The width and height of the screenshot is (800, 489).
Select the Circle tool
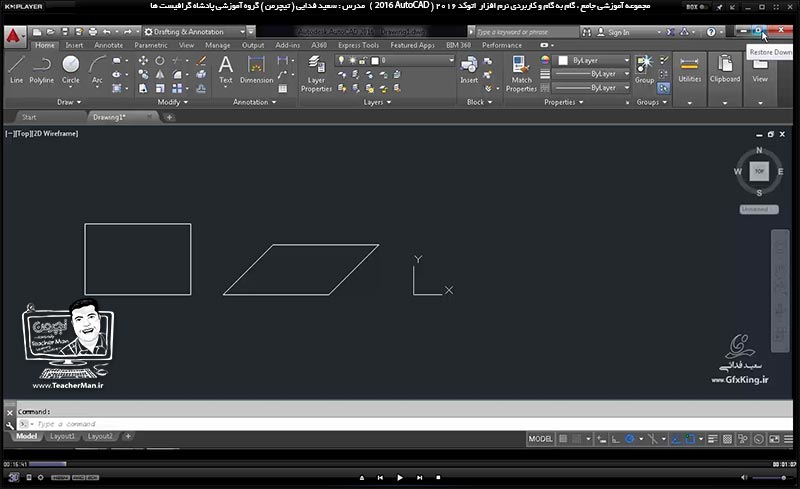pyautogui.click(x=70, y=69)
